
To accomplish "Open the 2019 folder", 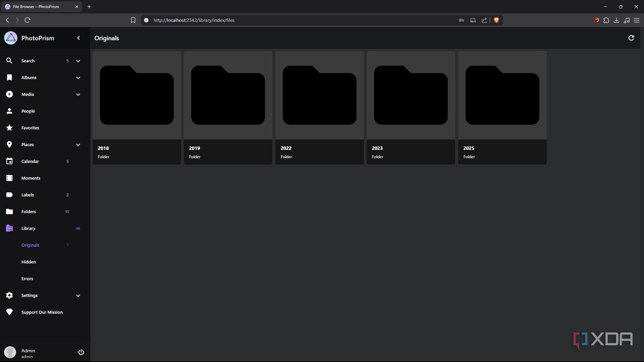I will point(228,108).
